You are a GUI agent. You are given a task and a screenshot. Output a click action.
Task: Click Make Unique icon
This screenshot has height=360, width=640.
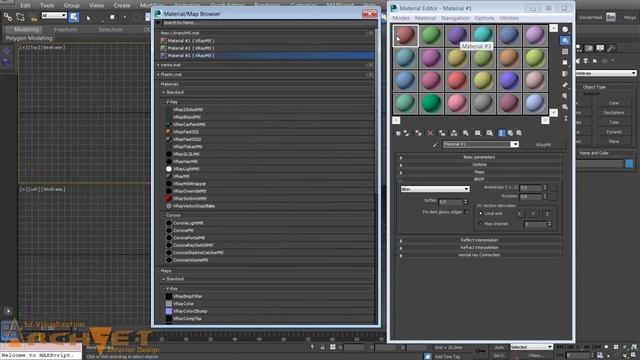(454, 133)
